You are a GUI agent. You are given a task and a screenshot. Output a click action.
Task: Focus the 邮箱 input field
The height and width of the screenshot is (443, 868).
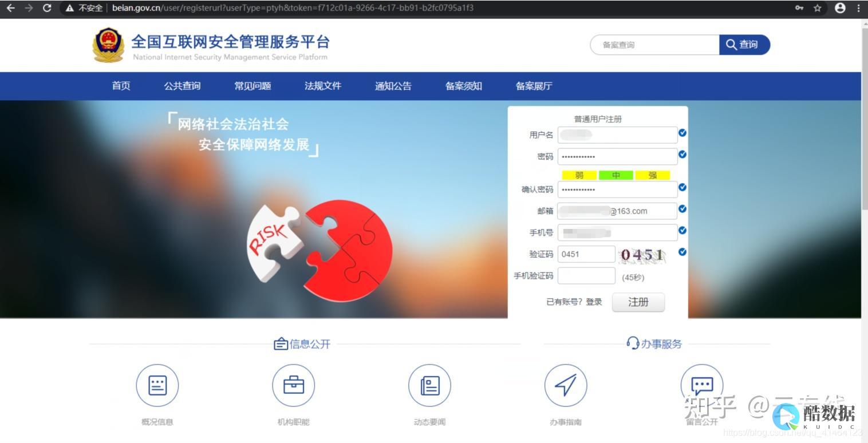618,211
